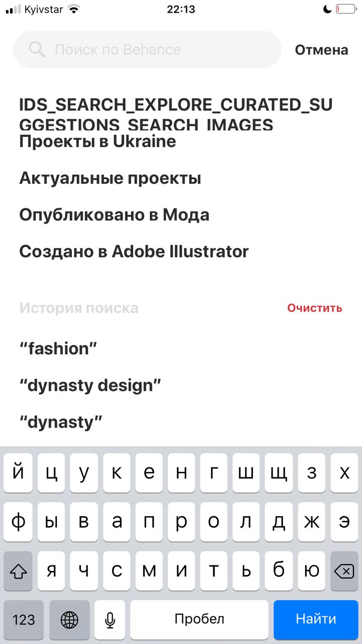
Task: Tap the в key
Action: point(84,522)
